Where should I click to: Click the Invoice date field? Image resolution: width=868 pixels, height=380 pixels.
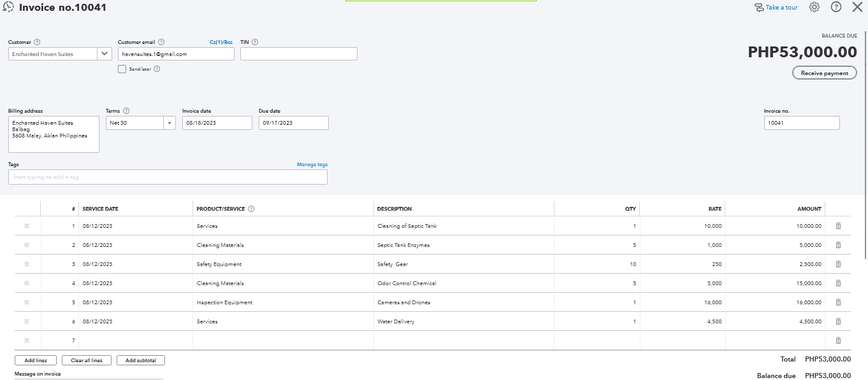pyautogui.click(x=217, y=123)
